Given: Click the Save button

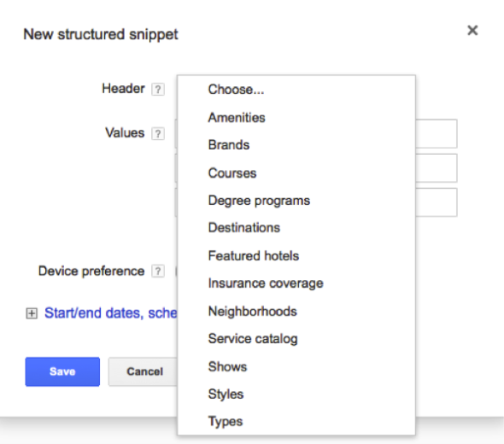Looking at the screenshot, I should [62, 371].
